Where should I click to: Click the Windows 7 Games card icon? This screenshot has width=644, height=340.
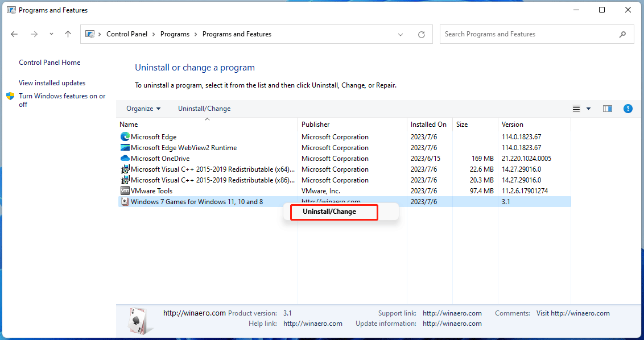click(x=125, y=202)
